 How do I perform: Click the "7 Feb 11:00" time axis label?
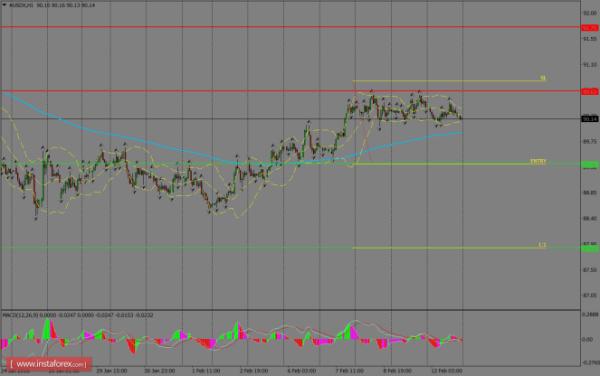(x=349, y=371)
